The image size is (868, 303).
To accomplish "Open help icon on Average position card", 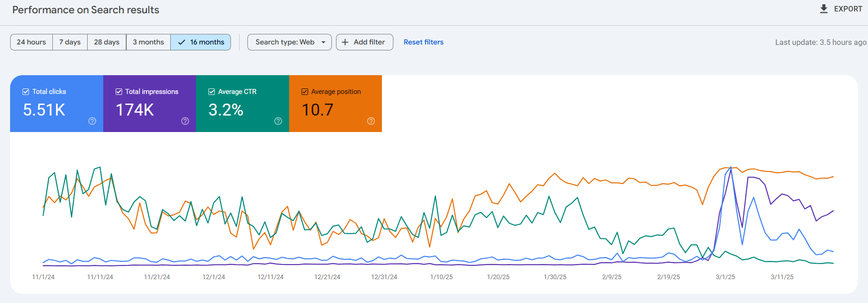I will 371,121.
